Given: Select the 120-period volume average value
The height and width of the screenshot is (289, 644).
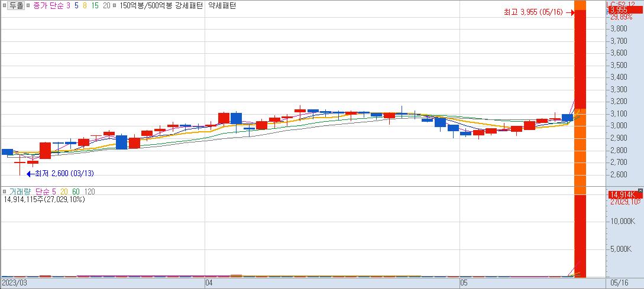Looking at the screenshot, I should (x=89, y=191).
